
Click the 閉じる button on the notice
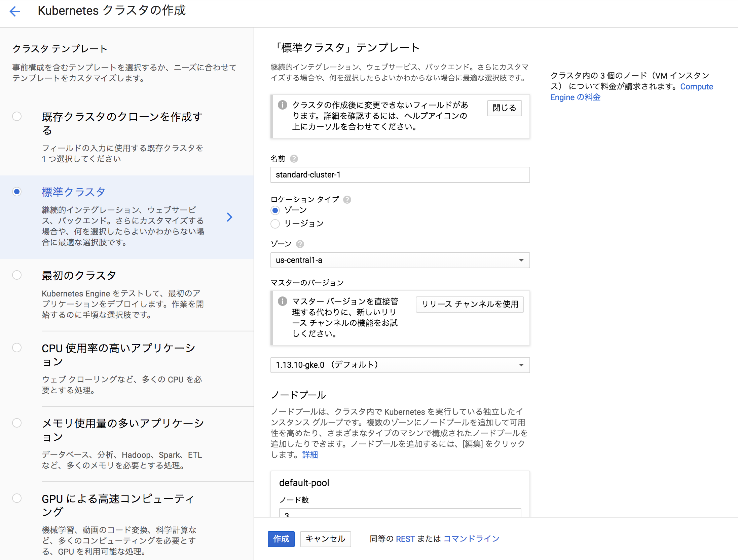pos(504,108)
